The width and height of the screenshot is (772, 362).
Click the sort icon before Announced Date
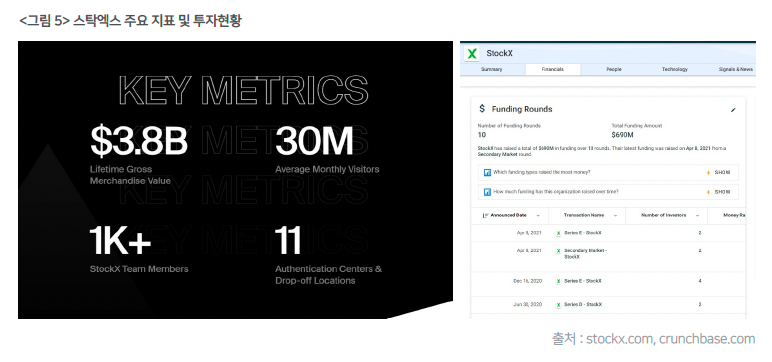pyautogui.click(x=486, y=215)
